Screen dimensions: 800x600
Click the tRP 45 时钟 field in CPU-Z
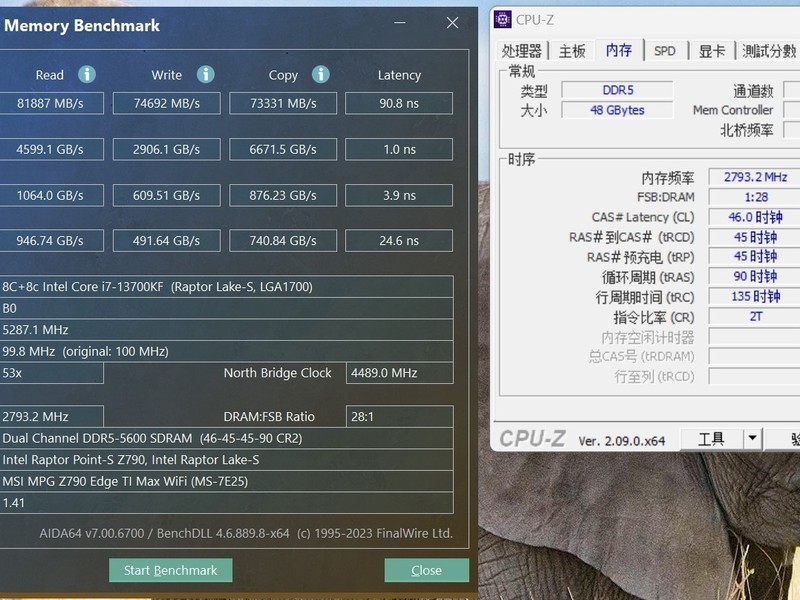click(x=755, y=257)
